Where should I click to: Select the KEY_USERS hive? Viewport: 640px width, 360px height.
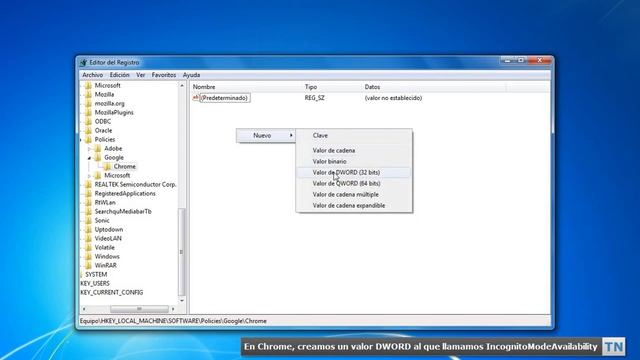pos(95,283)
